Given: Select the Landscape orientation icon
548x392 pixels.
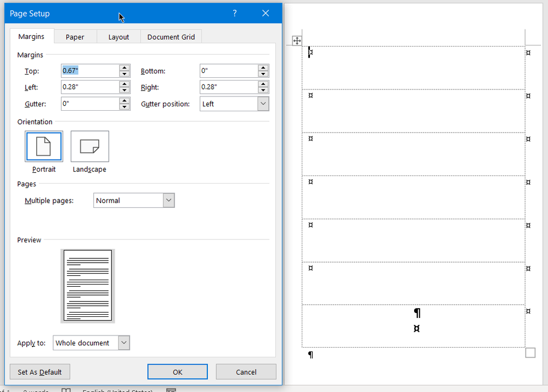Looking at the screenshot, I should [90, 146].
